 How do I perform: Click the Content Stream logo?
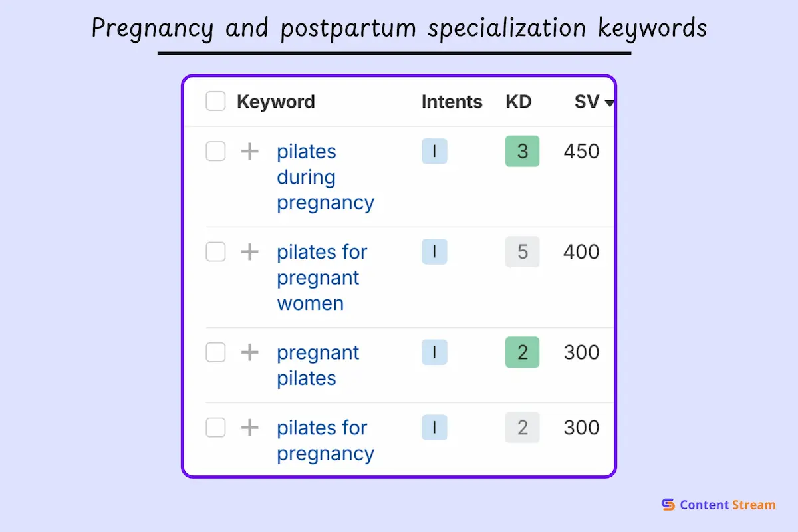(x=719, y=505)
